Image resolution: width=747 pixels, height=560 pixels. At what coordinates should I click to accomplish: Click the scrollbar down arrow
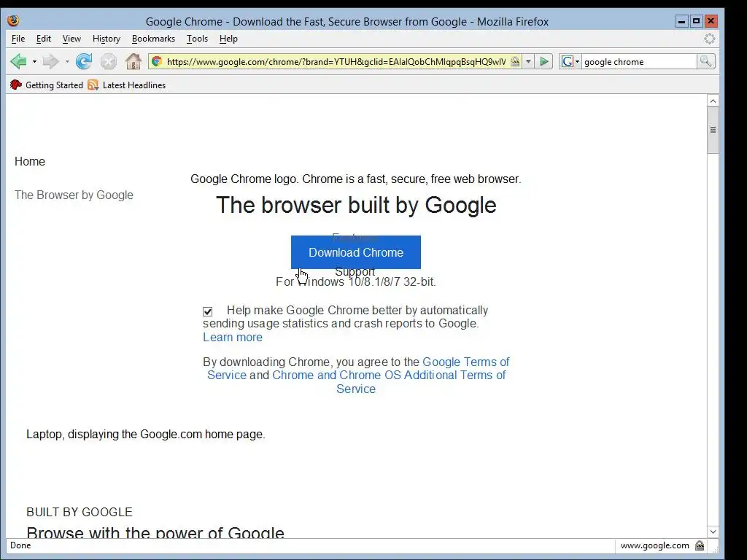(x=713, y=532)
